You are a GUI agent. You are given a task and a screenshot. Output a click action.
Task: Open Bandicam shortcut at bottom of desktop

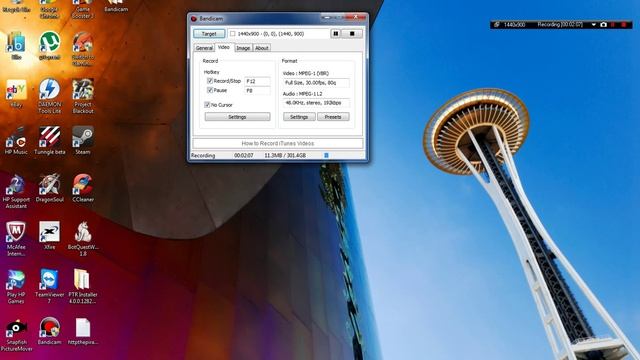coord(49,331)
